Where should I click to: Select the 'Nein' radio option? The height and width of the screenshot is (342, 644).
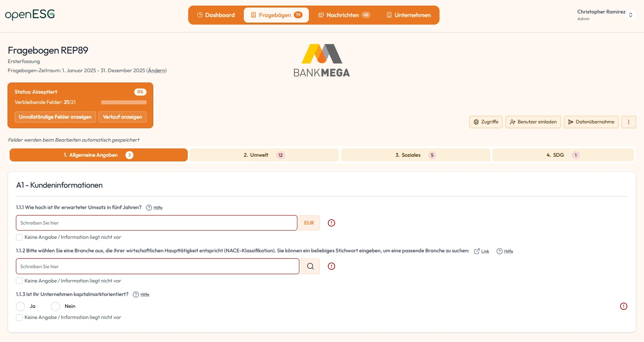pyautogui.click(x=56, y=306)
